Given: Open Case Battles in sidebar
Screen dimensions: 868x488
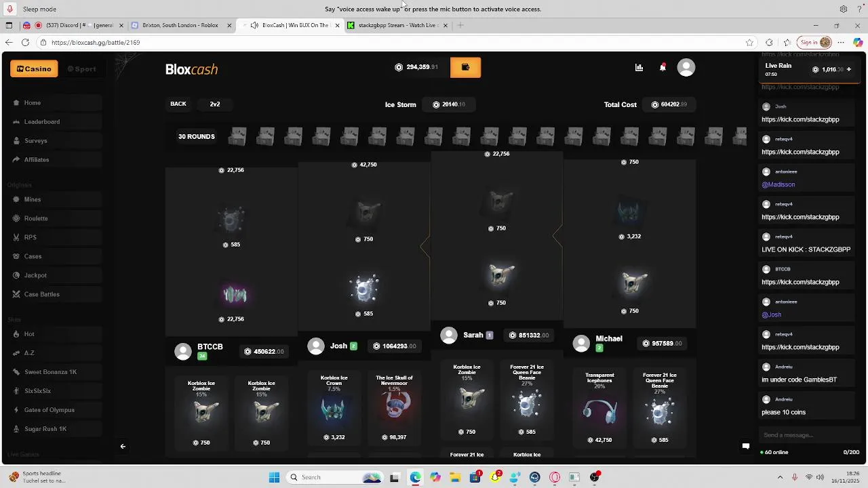Looking at the screenshot, I should click(56, 294).
